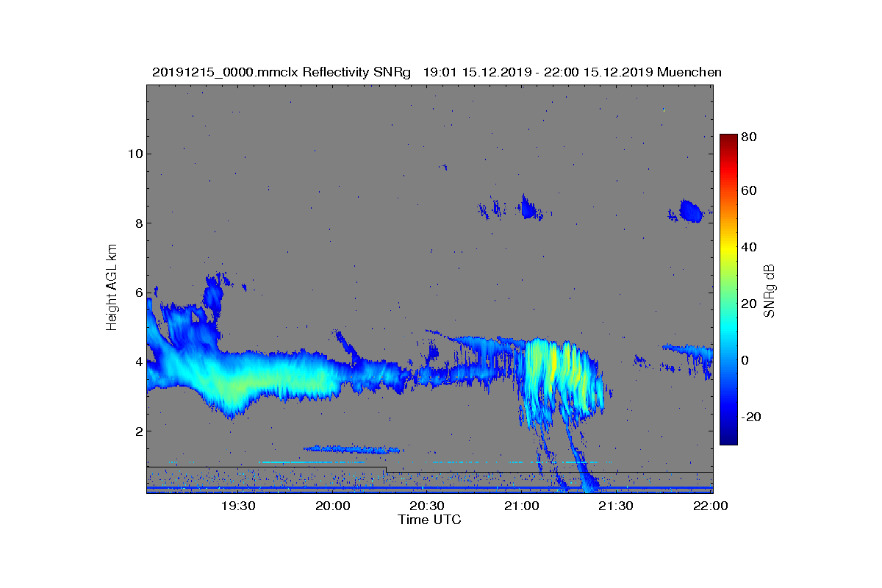Viewport: 882px width, 588px height.
Task: Click the 20:00 time tick label
Action: (x=333, y=506)
